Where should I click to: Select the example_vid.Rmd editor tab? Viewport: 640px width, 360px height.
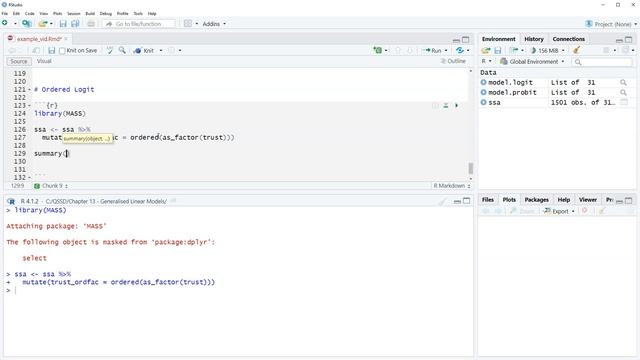[x=39, y=39]
